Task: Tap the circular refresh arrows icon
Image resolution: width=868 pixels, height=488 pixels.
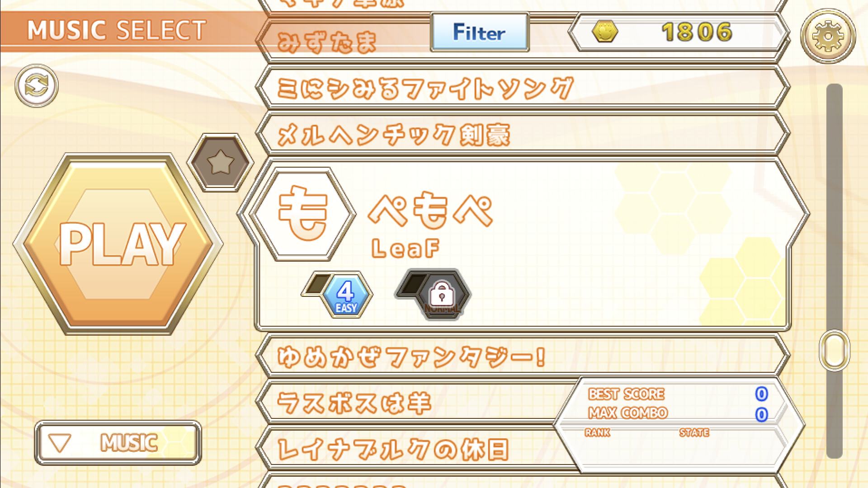Action: coord(37,86)
